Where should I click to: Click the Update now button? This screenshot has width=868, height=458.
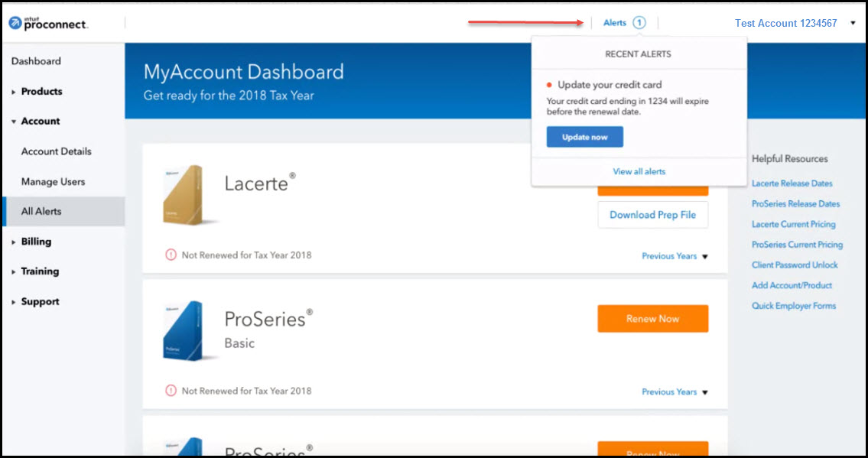(584, 137)
